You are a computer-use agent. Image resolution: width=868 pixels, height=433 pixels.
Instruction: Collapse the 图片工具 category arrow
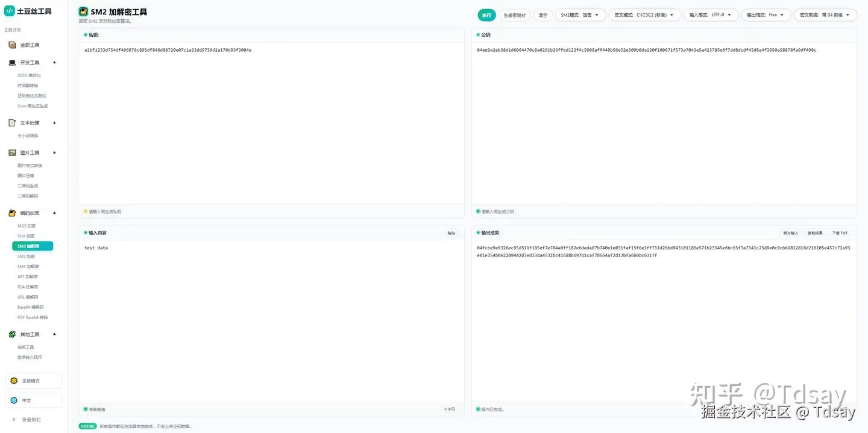tap(54, 152)
